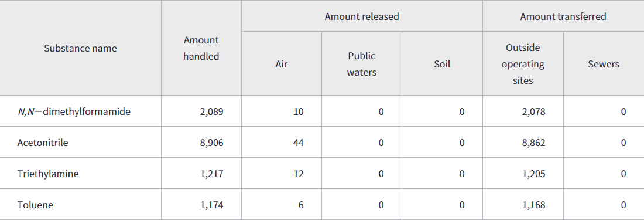Select the Soil column header
Viewport: 644px width, 220px height.
(x=443, y=64)
